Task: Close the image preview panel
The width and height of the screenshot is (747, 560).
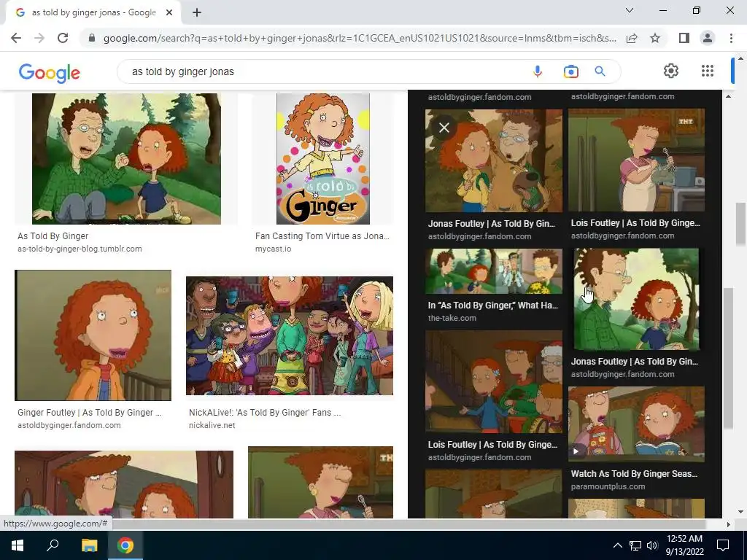Action: (444, 128)
